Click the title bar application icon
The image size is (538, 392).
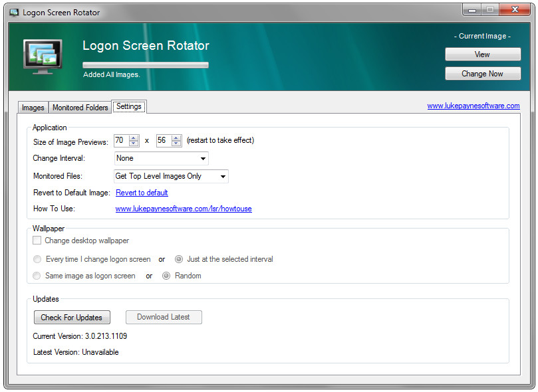pyautogui.click(x=14, y=13)
